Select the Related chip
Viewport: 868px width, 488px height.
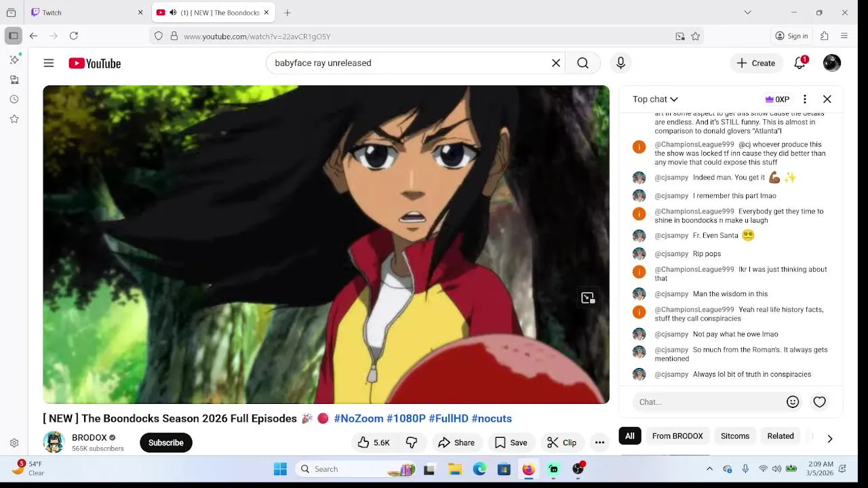coord(781,436)
